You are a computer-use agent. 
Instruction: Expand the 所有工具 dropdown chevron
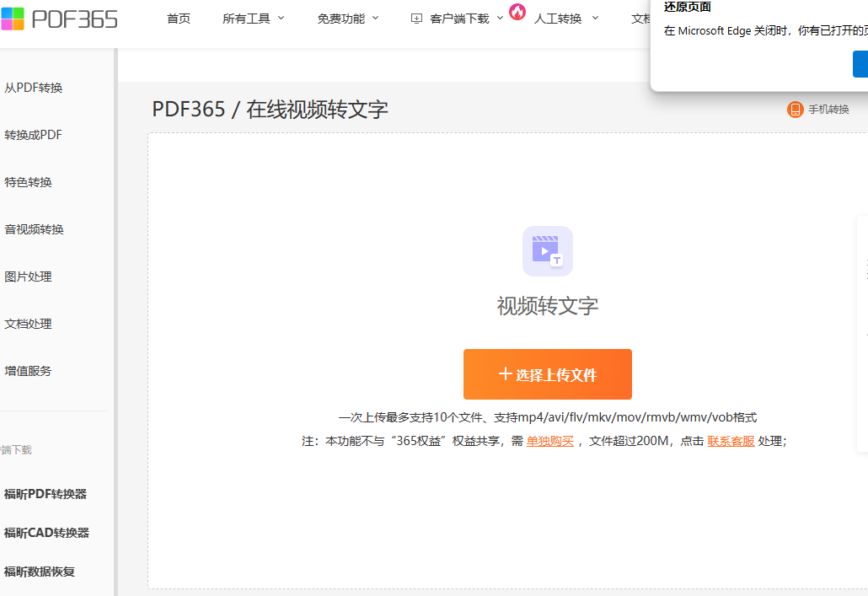(x=281, y=19)
